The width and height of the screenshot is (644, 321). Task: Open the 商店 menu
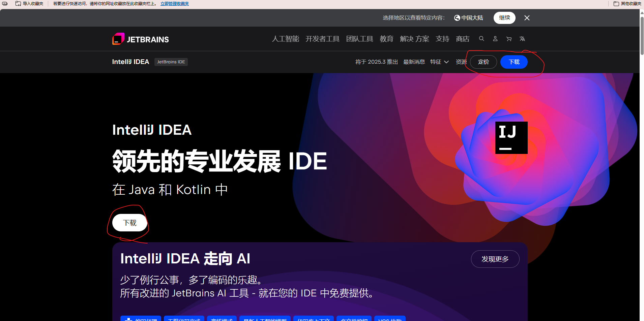click(x=463, y=39)
